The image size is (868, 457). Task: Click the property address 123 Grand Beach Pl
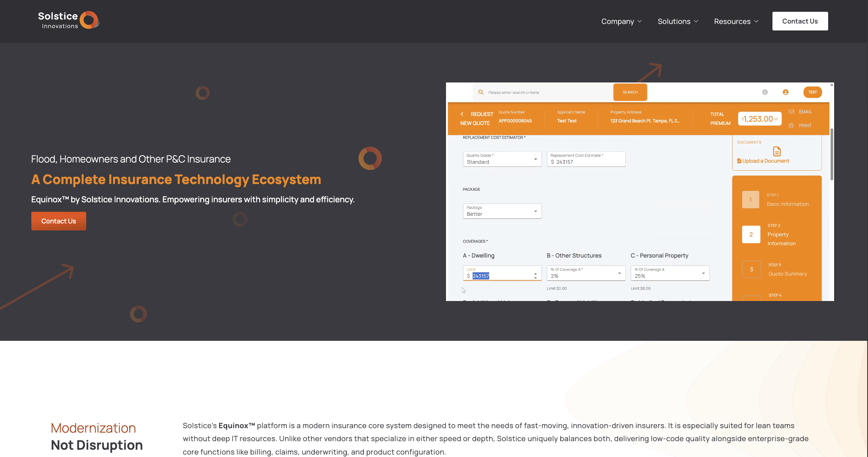(645, 121)
